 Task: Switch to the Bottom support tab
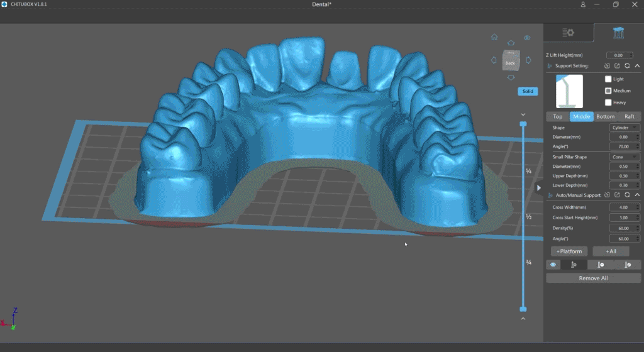click(x=606, y=116)
